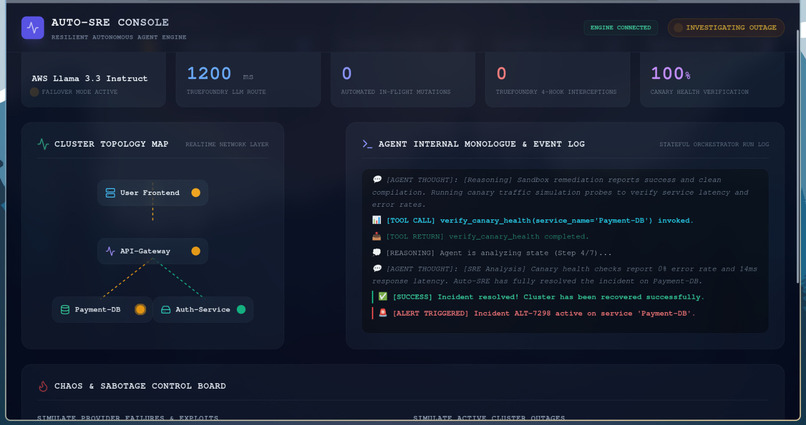Click the inbox icon beside TOOL RETURN
806x425 pixels.
377,236
